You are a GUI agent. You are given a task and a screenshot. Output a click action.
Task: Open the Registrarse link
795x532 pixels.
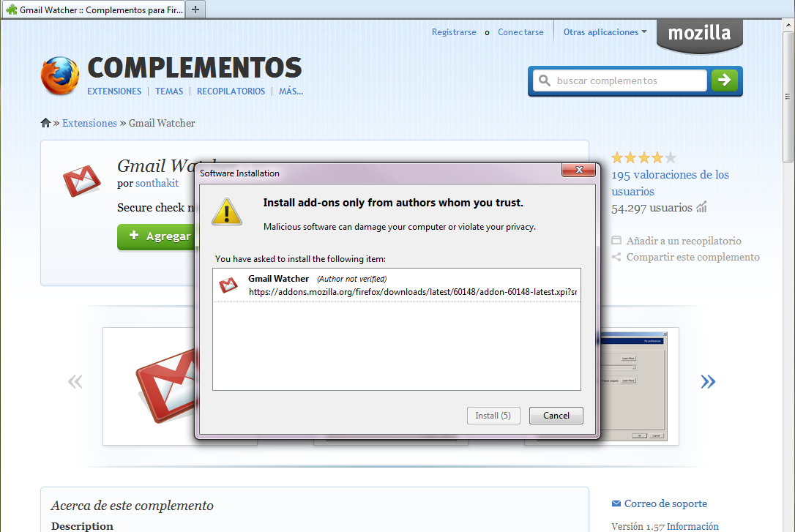(454, 32)
